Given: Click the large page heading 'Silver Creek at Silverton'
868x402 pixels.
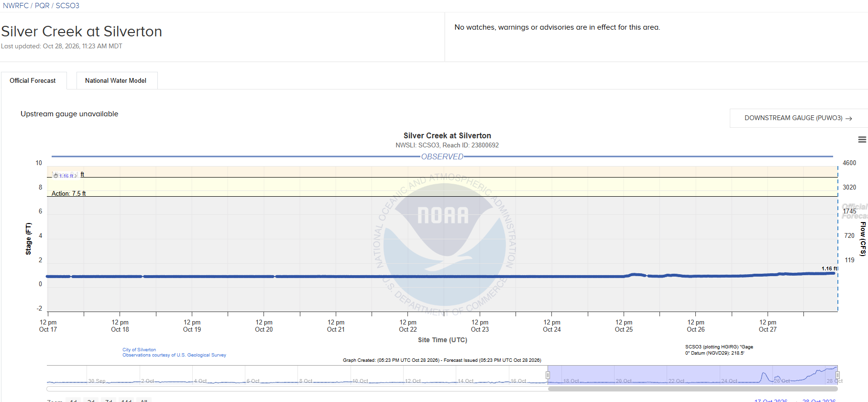Looking at the screenshot, I should tap(82, 32).
